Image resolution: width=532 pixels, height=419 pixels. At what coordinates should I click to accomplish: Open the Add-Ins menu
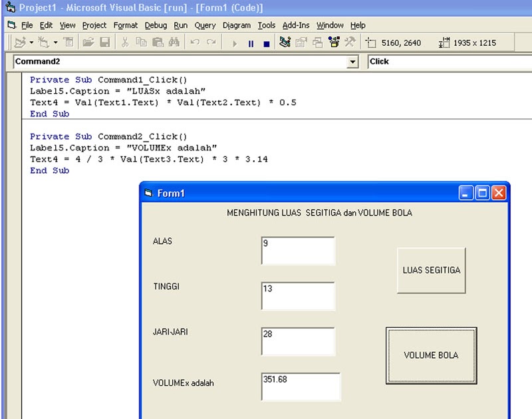click(x=296, y=25)
